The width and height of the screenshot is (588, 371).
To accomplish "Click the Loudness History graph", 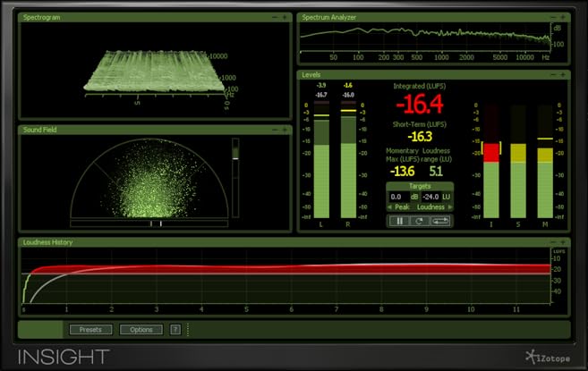I will pos(285,276).
